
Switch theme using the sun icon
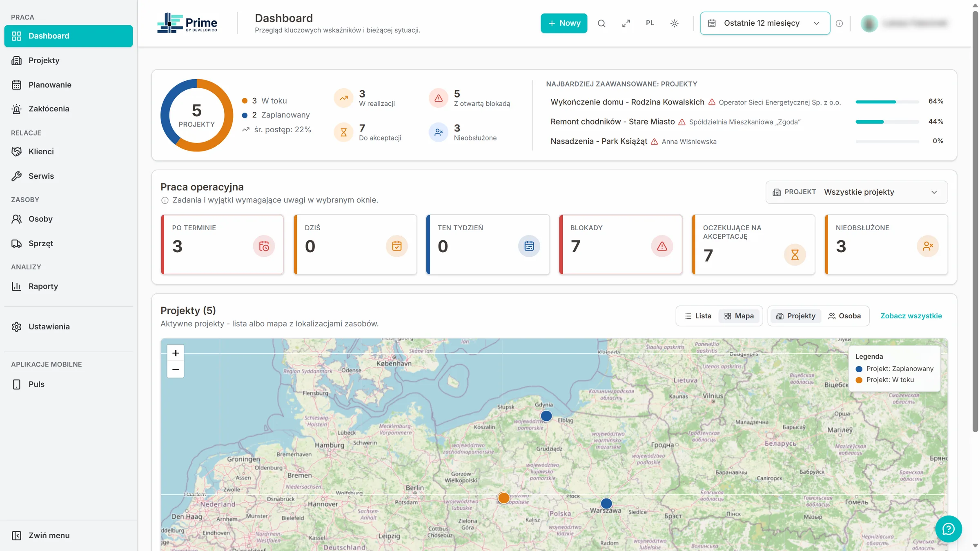pyautogui.click(x=675, y=23)
